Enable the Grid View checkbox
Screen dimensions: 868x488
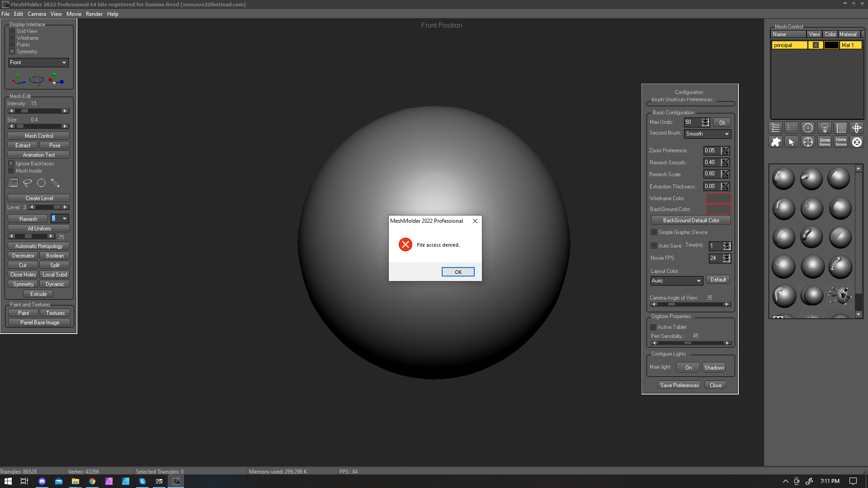(12, 31)
